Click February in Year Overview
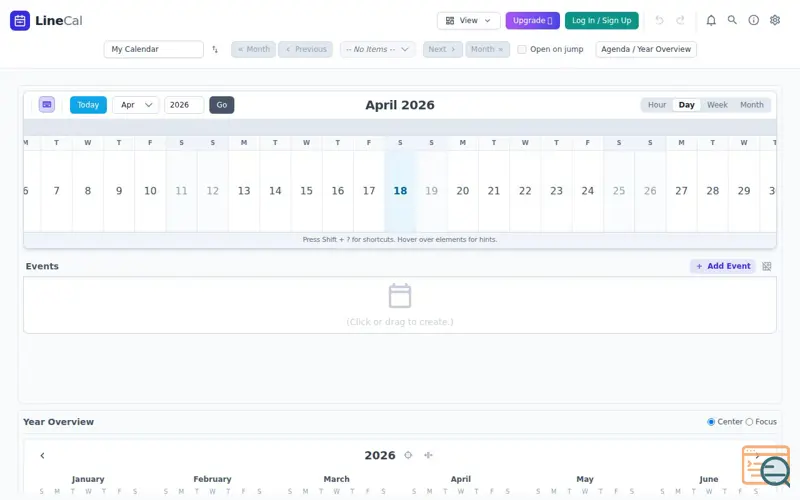This screenshot has height=500, width=800. pos(212,479)
